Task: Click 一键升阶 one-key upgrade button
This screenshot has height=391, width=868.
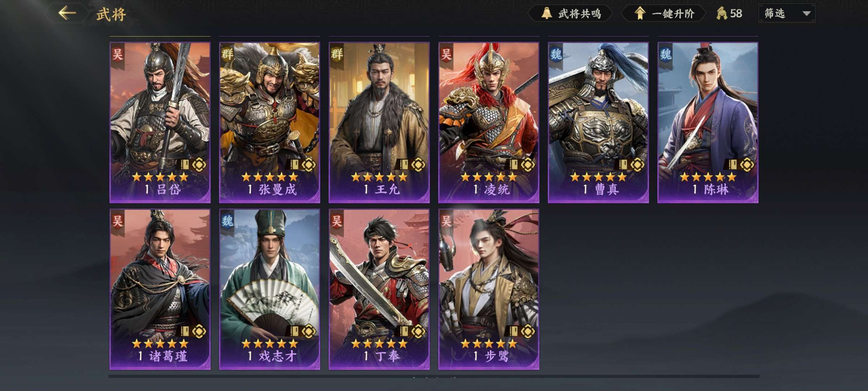Action: tap(664, 14)
